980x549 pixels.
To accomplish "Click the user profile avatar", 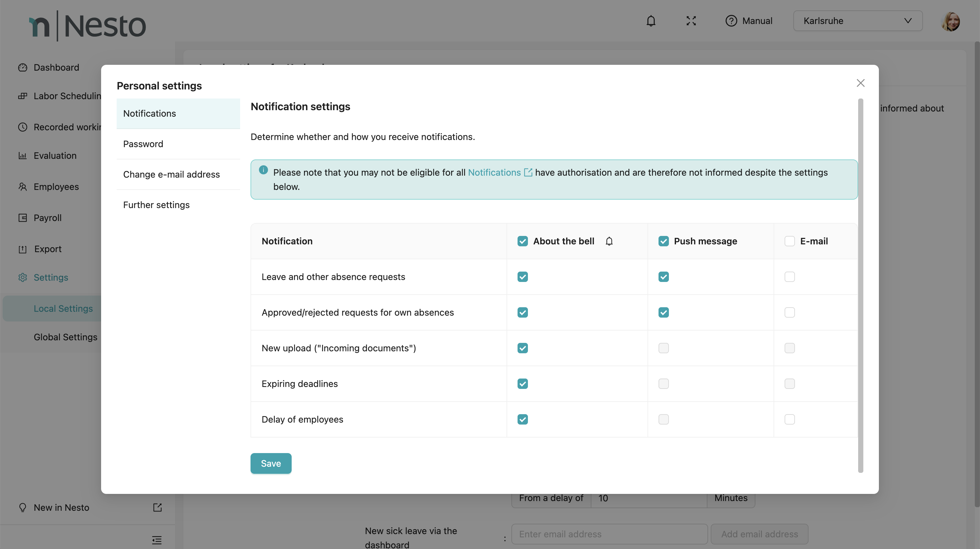I will pyautogui.click(x=950, y=21).
